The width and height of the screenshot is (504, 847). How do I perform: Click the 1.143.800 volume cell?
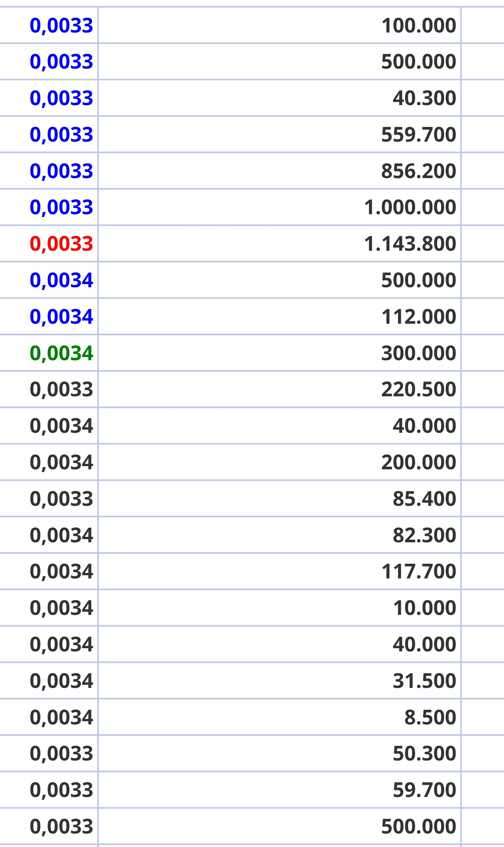coord(280,244)
